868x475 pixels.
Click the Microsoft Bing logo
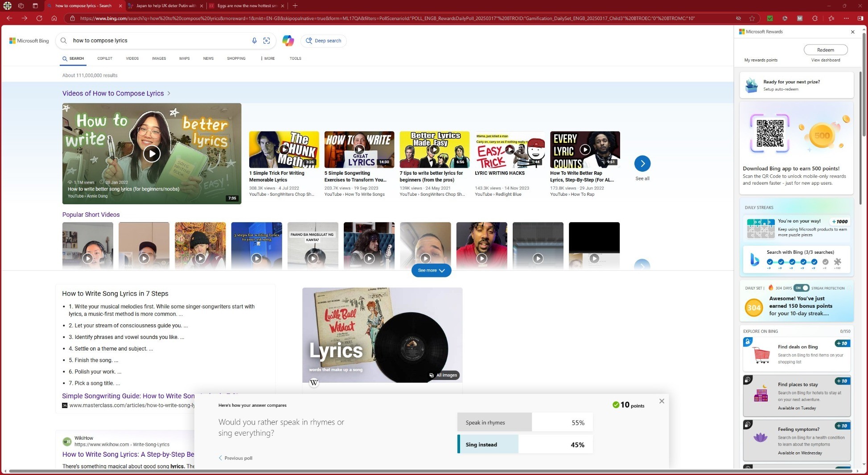pyautogui.click(x=29, y=41)
